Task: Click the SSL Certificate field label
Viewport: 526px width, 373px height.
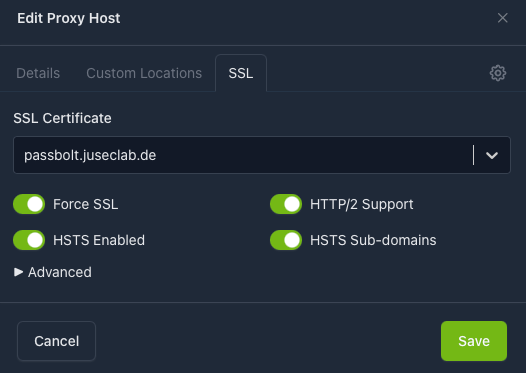Action: click(62, 118)
